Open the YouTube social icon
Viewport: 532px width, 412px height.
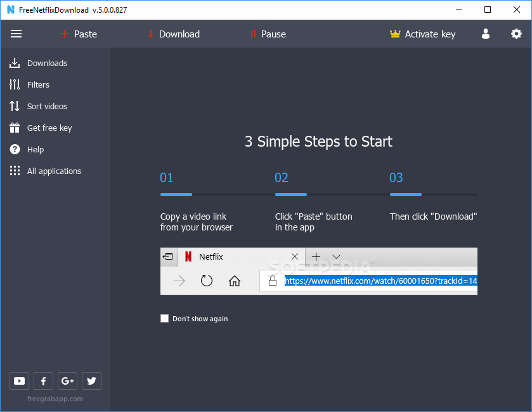19,380
